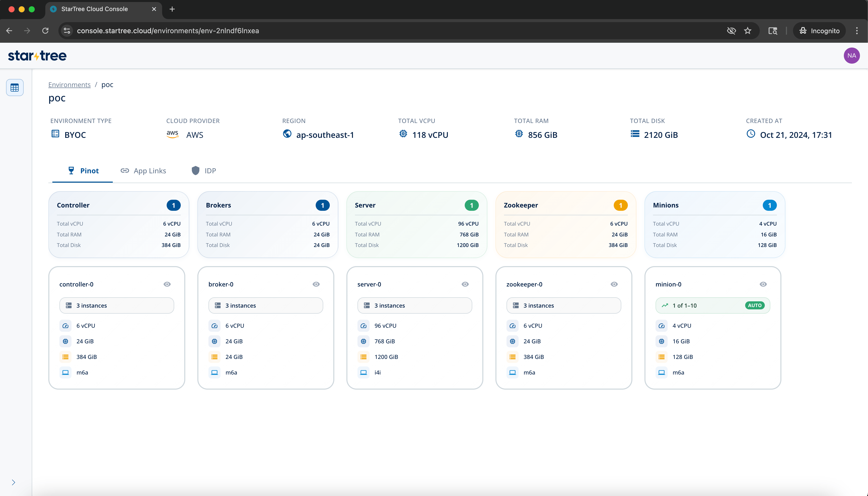The height and width of the screenshot is (496, 868).
Task: Click the Controller count badge
Action: [x=173, y=205]
